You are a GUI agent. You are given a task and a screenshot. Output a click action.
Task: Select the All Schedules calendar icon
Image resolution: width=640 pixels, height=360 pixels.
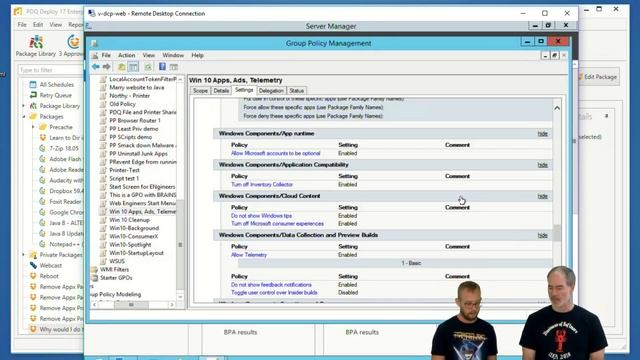click(x=33, y=84)
